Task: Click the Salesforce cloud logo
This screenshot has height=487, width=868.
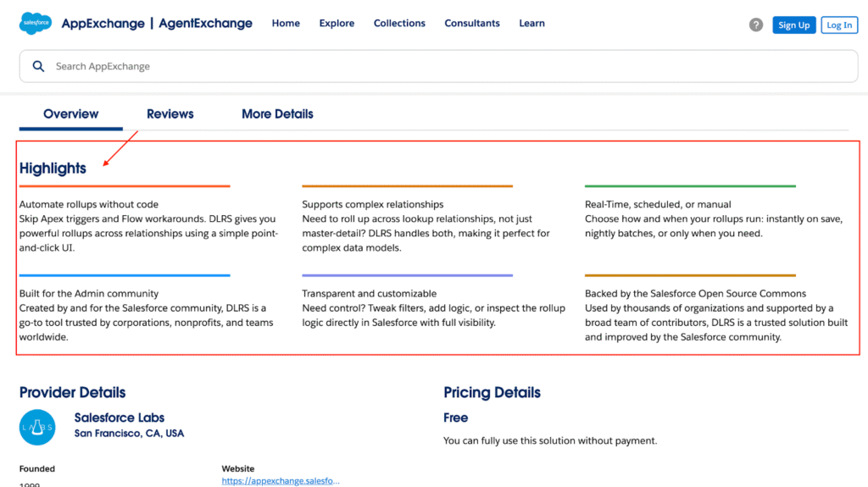Action: [36, 23]
